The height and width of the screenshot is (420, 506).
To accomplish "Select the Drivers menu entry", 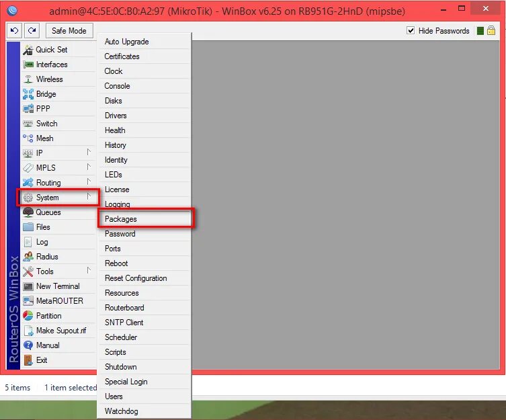I will tap(144, 116).
